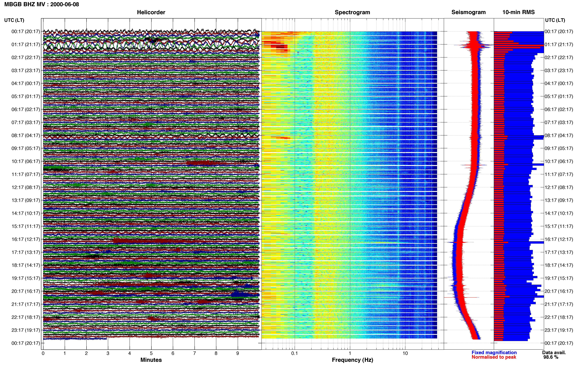Click the 10 tick on the Frequency axis
588x368 pixels.
coord(405,353)
